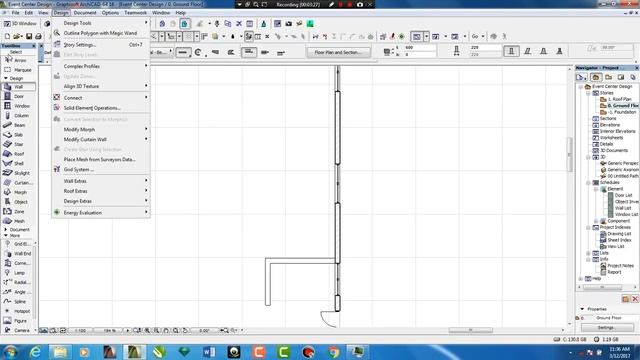Select the Skylight tool
Image resolution: width=640 pixels, height=360 pixels.
[x=18, y=173]
